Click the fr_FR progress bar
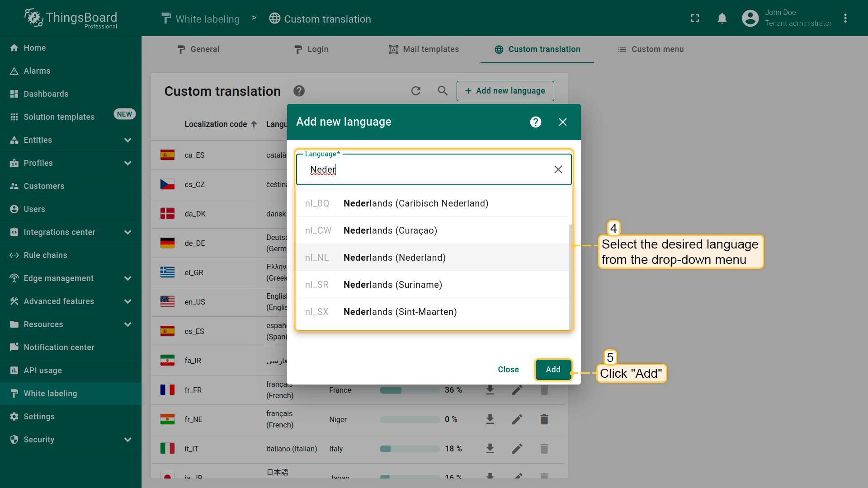 pyautogui.click(x=410, y=390)
